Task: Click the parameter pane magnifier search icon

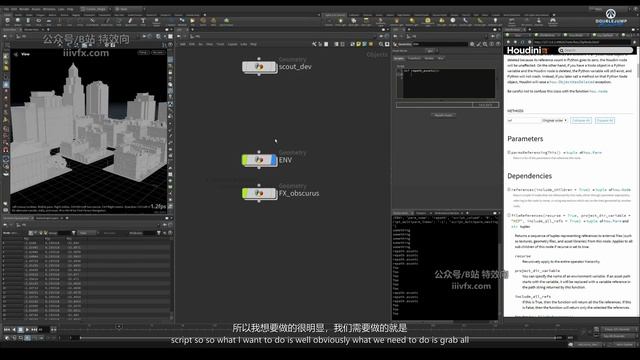Action: (485, 44)
